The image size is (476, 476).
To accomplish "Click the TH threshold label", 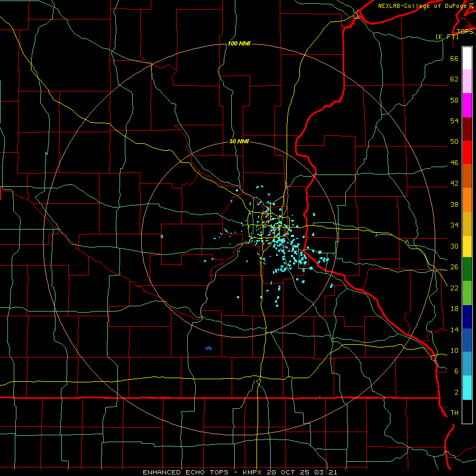I will pos(454,413).
